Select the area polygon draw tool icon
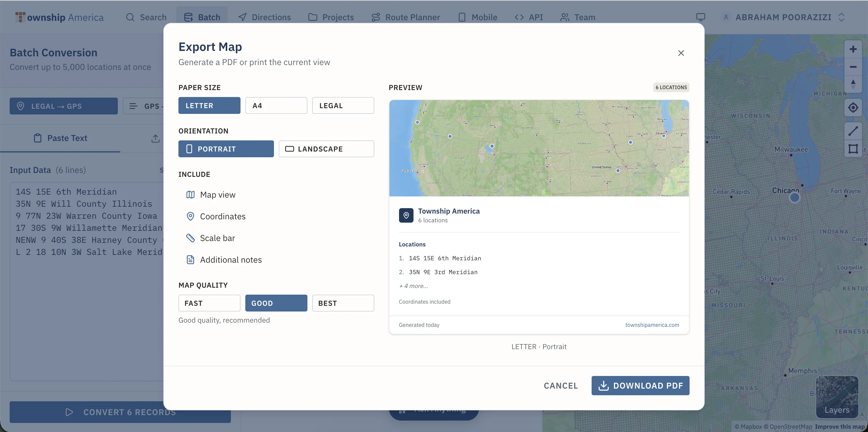Image resolution: width=868 pixels, height=432 pixels. tap(853, 149)
